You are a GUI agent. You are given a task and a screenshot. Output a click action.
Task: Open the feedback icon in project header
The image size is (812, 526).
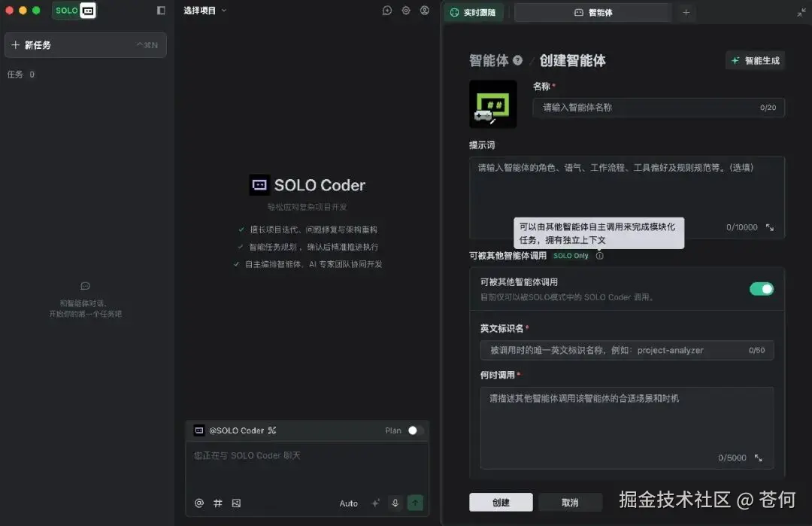pyautogui.click(x=386, y=11)
